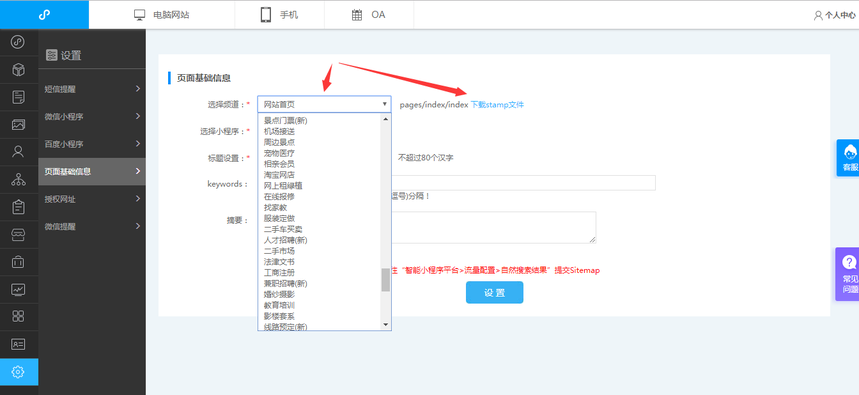Click the blue 设置 submit button
This screenshot has height=395, width=859.
[x=494, y=293]
